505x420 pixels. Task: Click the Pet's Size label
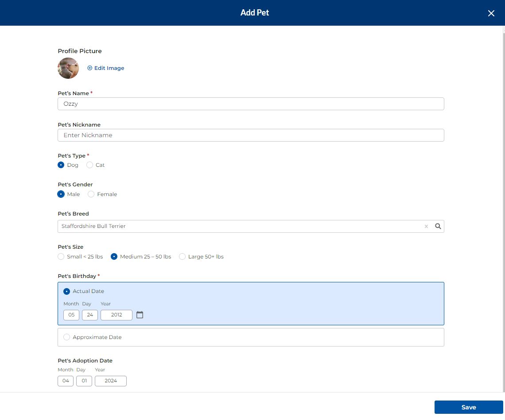tap(70, 247)
